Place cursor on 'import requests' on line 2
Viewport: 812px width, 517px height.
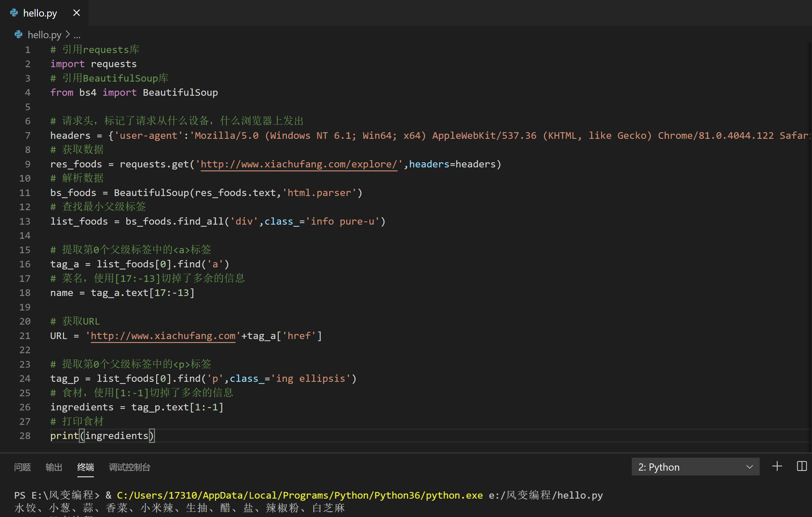93,64
